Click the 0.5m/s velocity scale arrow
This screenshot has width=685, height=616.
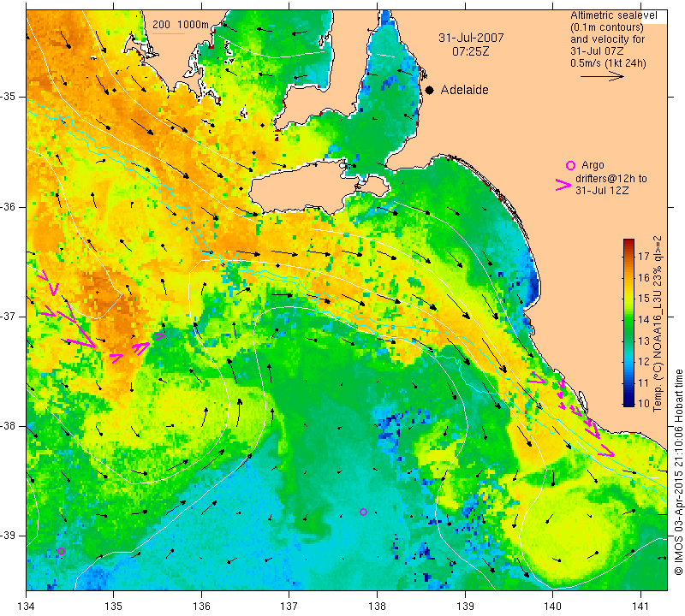click(602, 76)
